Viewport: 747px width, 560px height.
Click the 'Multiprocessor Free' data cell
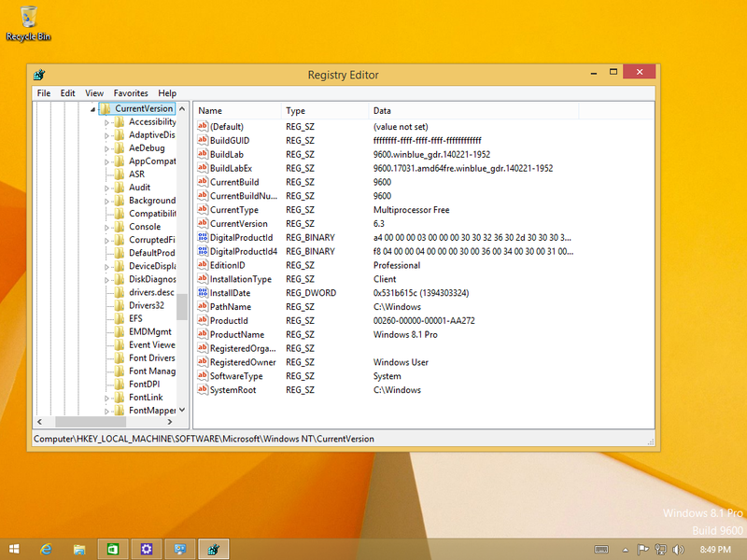(411, 209)
